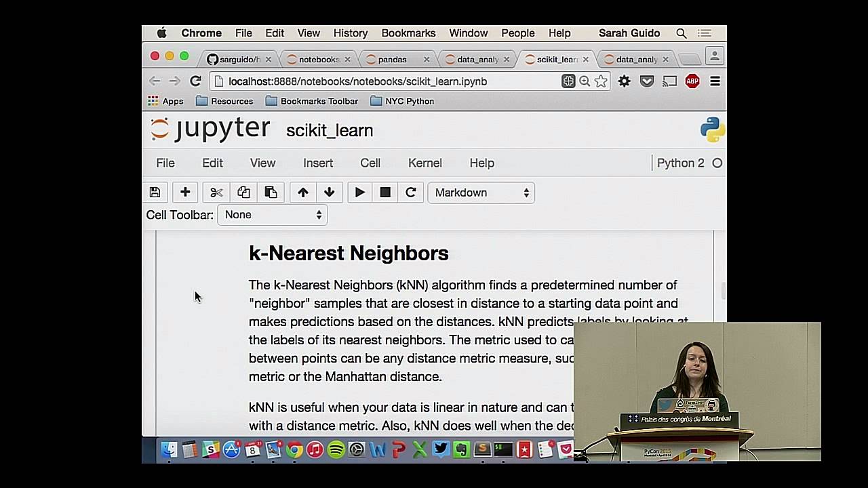Paste cell below with the clipboard icon
Screen dimensions: 868x488
click(x=271, y=192)
